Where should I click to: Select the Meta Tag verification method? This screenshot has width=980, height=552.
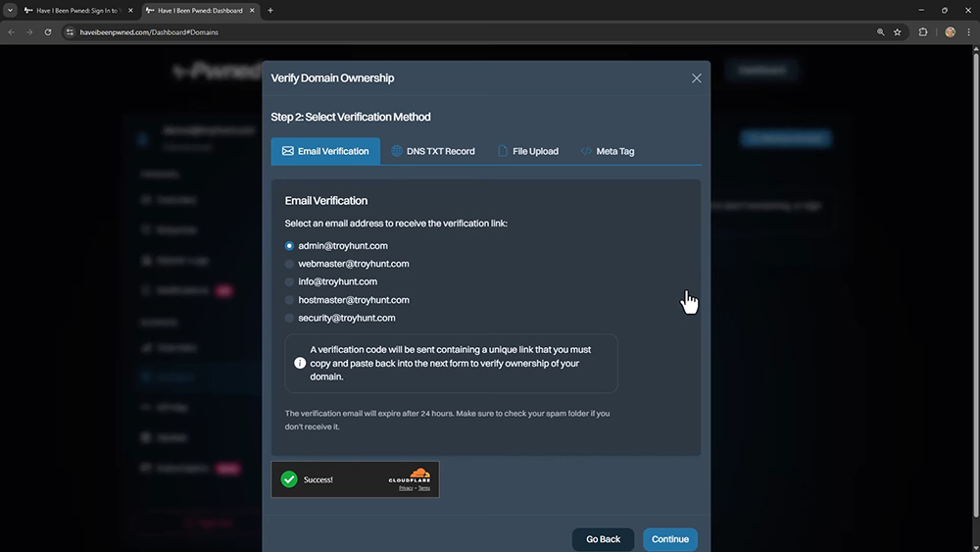(607, 152)
